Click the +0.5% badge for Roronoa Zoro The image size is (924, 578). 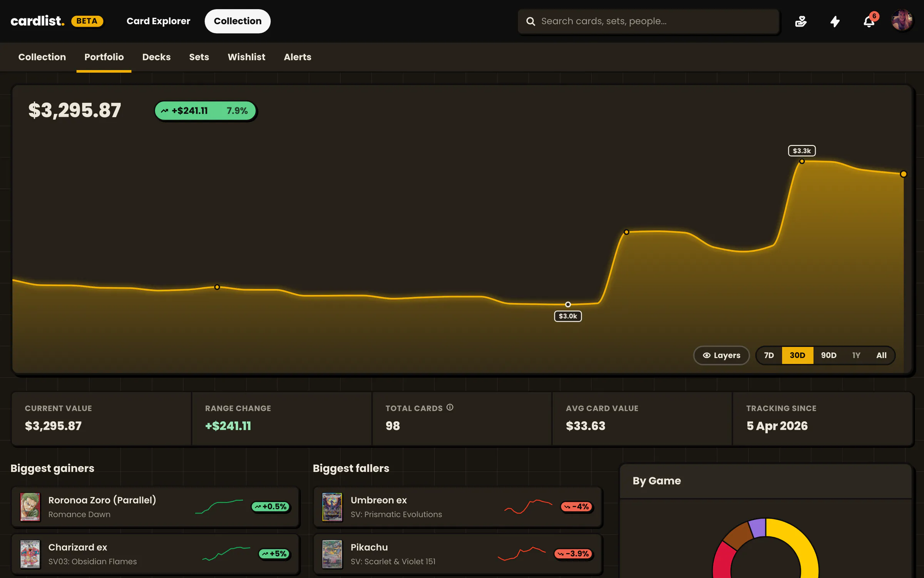(x=271, y=507)
